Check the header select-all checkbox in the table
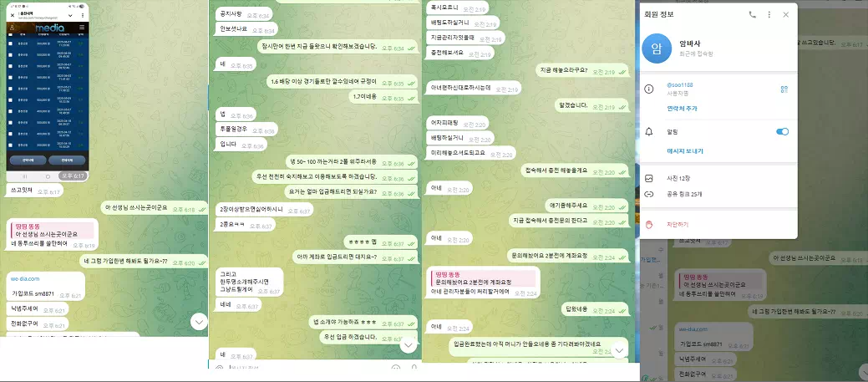 click(x=10, y=34)
